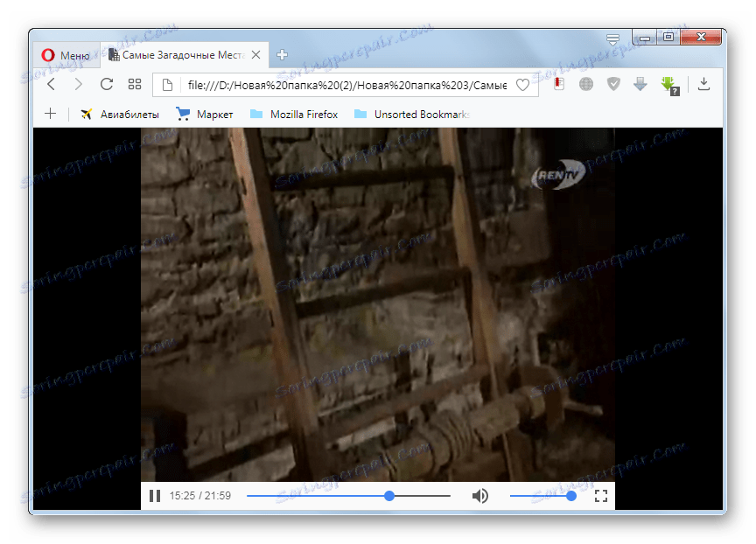Click the grey shield extension icon
This screenshot has height=544, width=756.
(613, 84)
